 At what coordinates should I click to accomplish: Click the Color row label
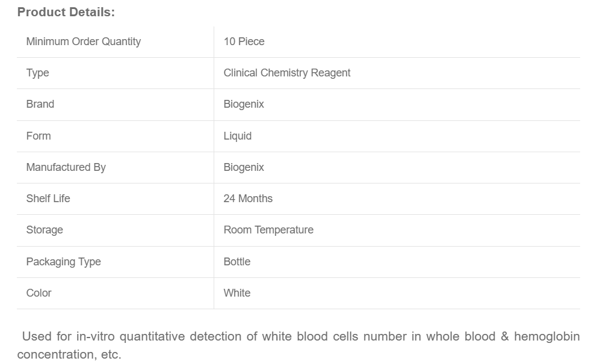(39, 293)
